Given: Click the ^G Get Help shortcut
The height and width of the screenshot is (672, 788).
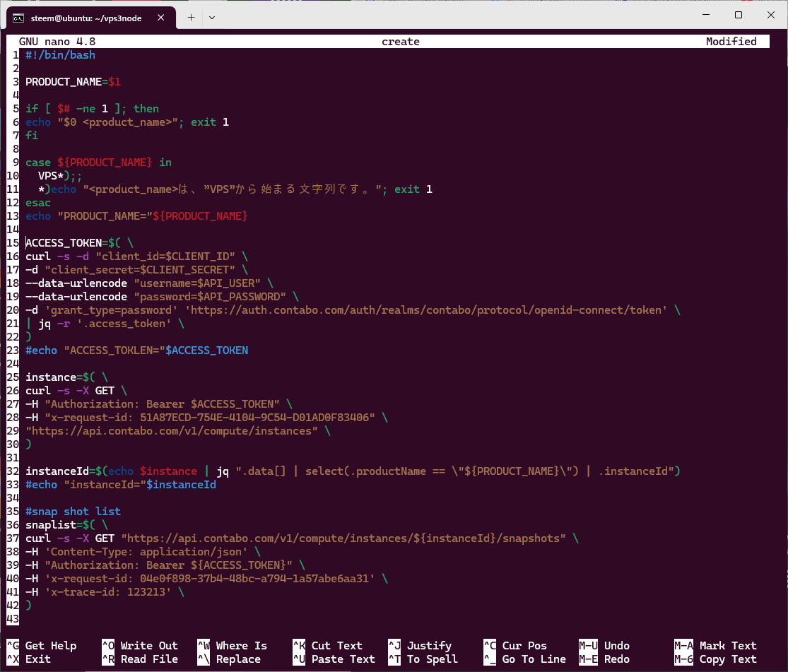Looking at the screenshot, I should pyautogui.click(x=42, y=646).
